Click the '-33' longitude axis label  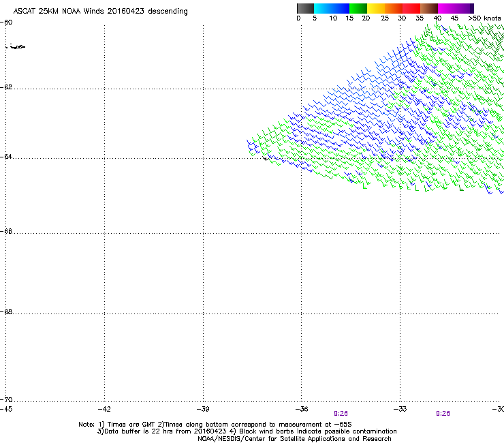coord(400,409)
